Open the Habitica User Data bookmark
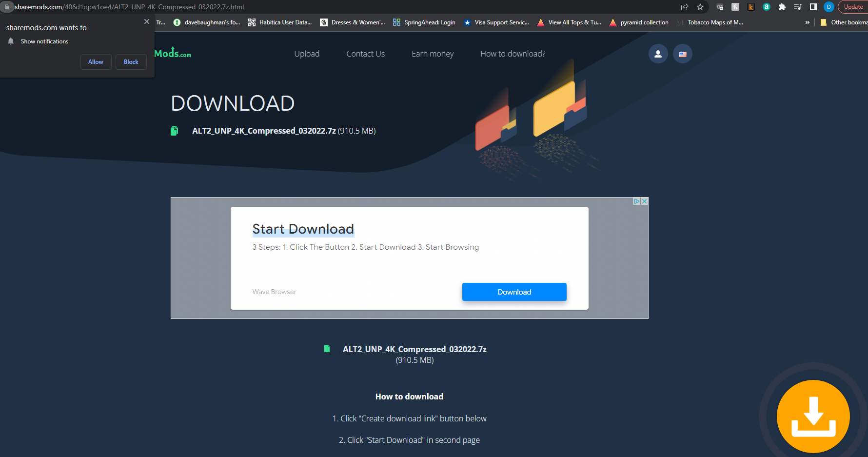The height and width of the screenshot is (457, 868). point(280,22)
